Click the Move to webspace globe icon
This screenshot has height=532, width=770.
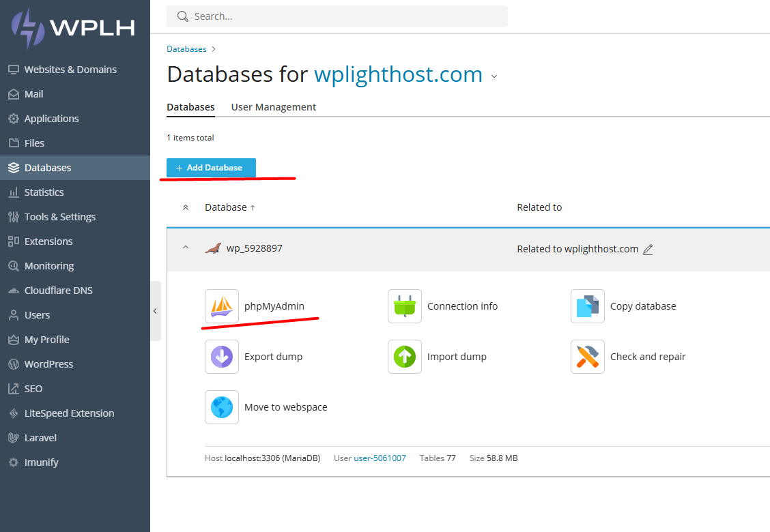click(222, 407)
